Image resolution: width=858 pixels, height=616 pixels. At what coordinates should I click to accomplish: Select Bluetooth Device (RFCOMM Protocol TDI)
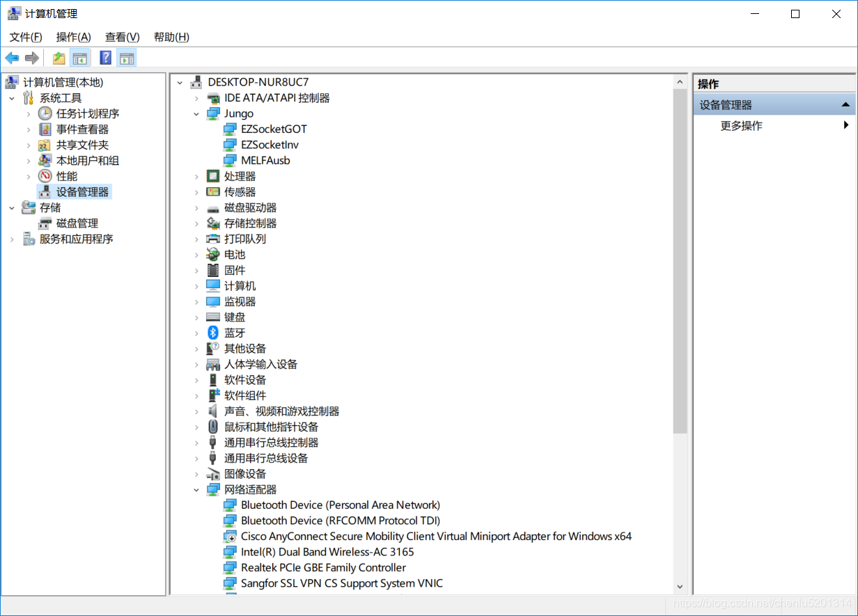341,521
